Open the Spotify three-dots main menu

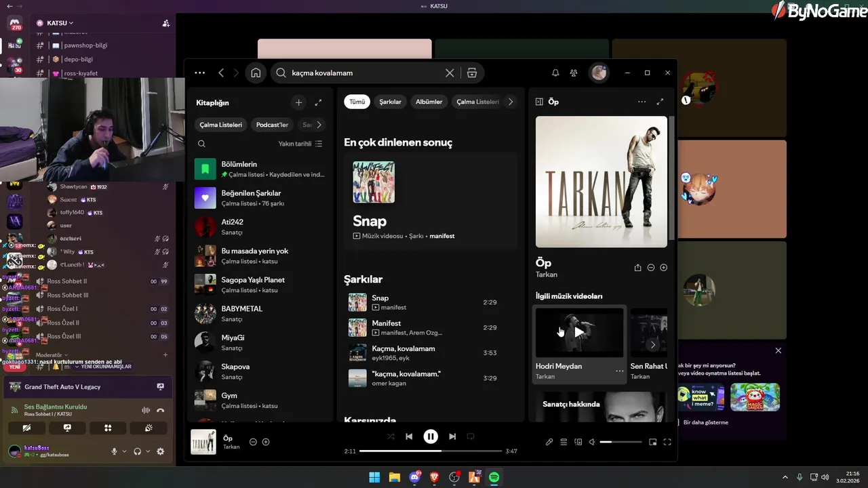pos(199,73)
